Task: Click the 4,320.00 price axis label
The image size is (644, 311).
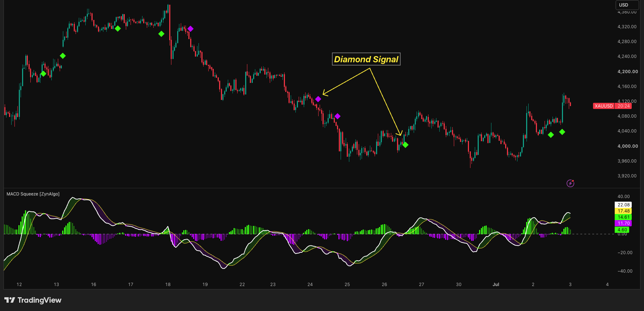Action: pyautogui.click(x=627, y=27)
